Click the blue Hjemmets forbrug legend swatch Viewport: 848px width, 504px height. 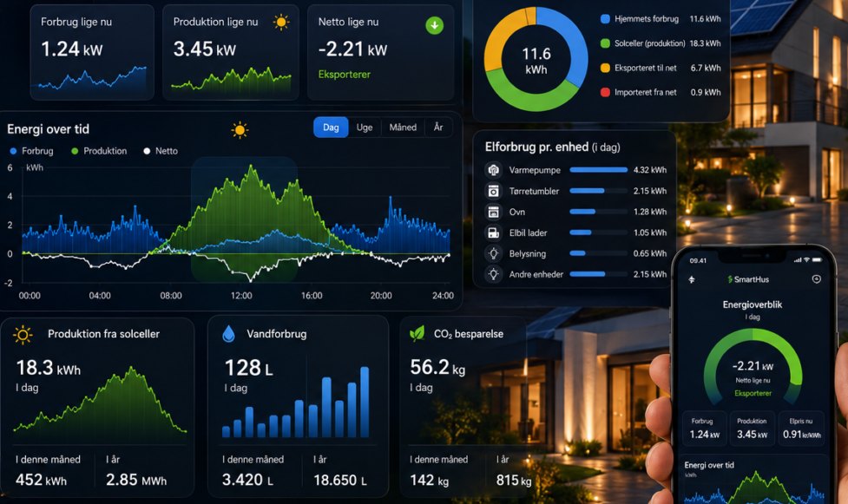coord(605,19)
